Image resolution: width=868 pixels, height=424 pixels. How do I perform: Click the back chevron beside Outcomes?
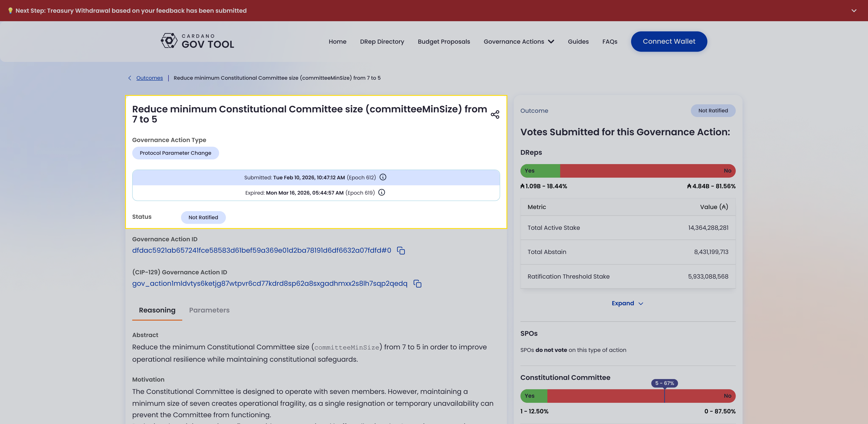[130, 78]
